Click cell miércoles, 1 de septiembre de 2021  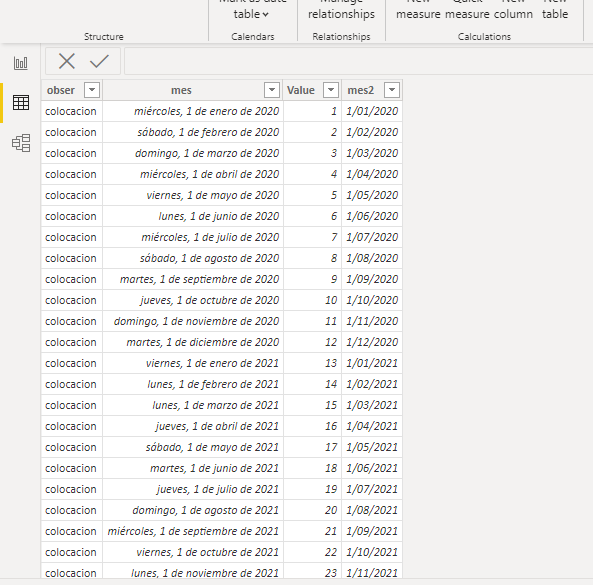pos(193,531)
